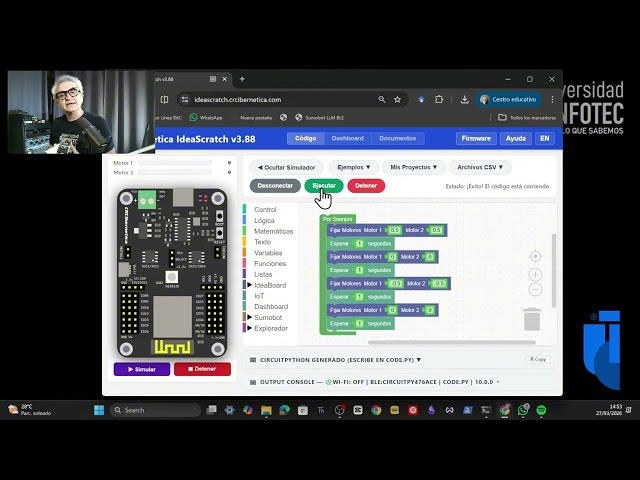
Task: Open Chrome three-dot menu
Action: pos(552,100)
